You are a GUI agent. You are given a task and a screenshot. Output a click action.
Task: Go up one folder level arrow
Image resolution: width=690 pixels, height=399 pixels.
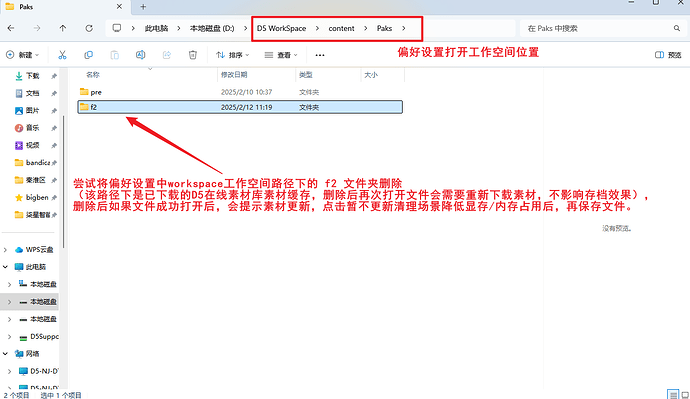[62, 28]
